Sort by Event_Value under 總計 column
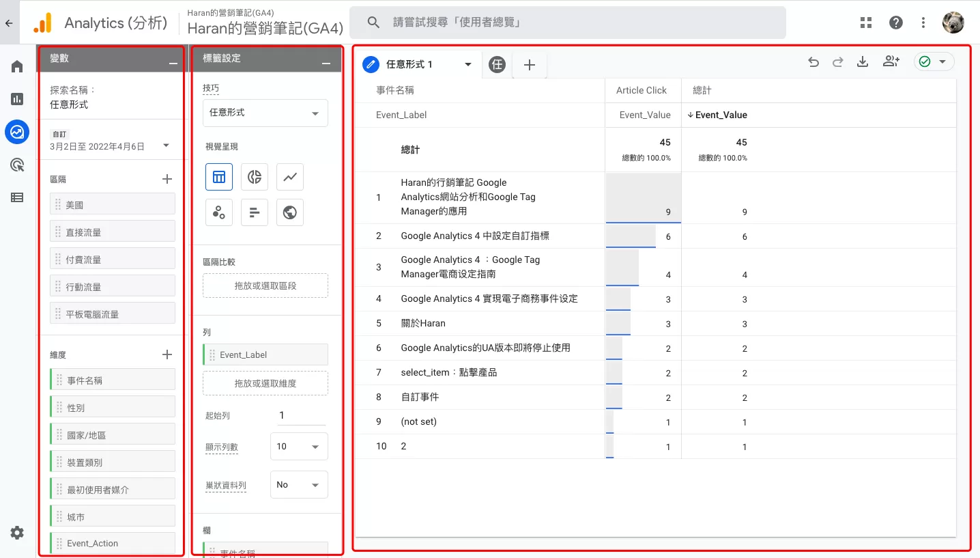This screenshot has width=980, height=558. pos(717,115)
